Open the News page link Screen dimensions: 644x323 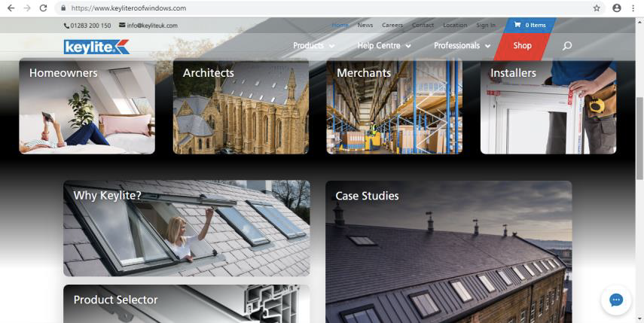[365, 25]
